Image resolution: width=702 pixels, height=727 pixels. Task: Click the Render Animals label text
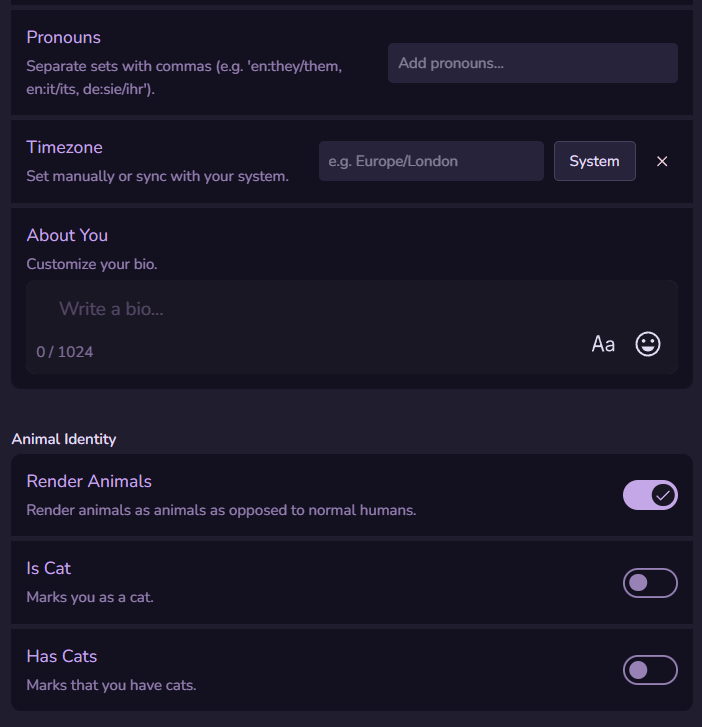pyautogui.click(x=89, y=481)
